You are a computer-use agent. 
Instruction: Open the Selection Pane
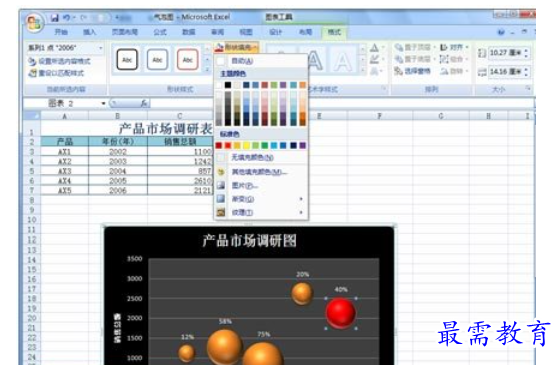click(x=412, y=71)
